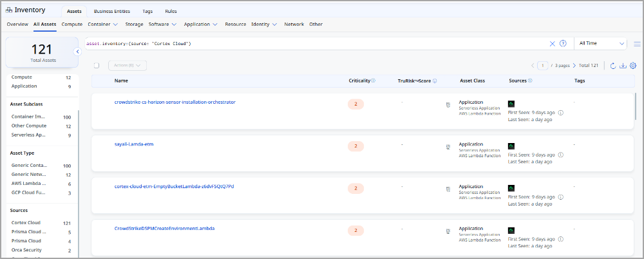Click the refresh asset list icon
The width and height of the screenshot is (644, 259).
tap(613, 66)
